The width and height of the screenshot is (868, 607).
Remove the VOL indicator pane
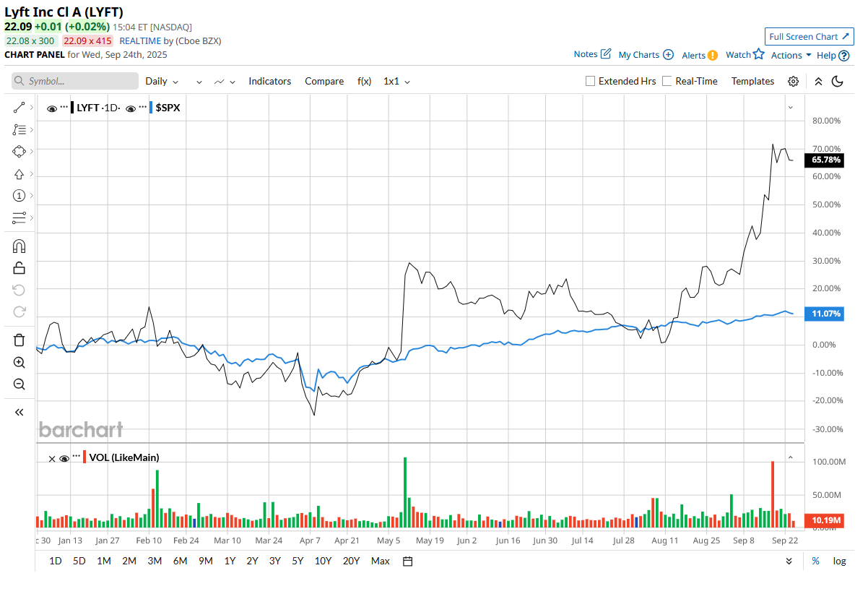click(51, 458)
